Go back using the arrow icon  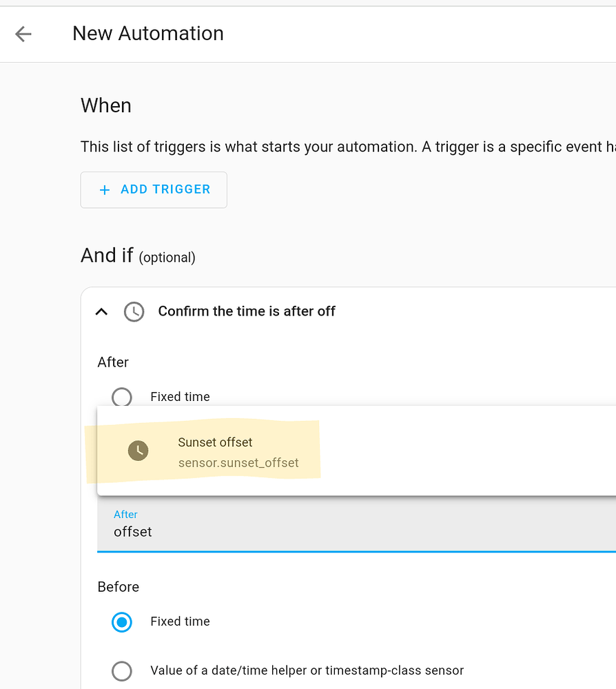click(23, 34)
